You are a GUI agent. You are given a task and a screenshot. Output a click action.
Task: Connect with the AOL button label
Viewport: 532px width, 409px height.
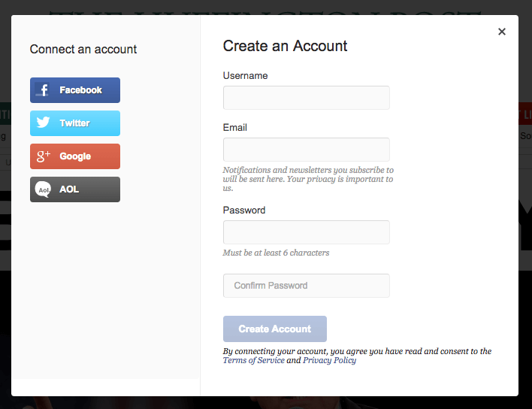pyautogui.click(x=69, y=189)
